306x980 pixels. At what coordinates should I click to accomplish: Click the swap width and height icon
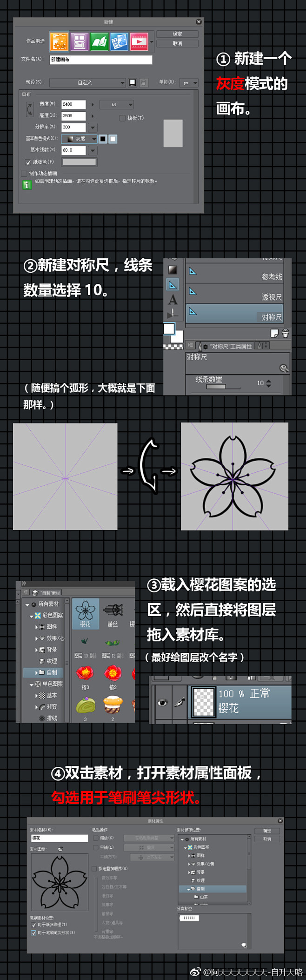coord(30,110)
